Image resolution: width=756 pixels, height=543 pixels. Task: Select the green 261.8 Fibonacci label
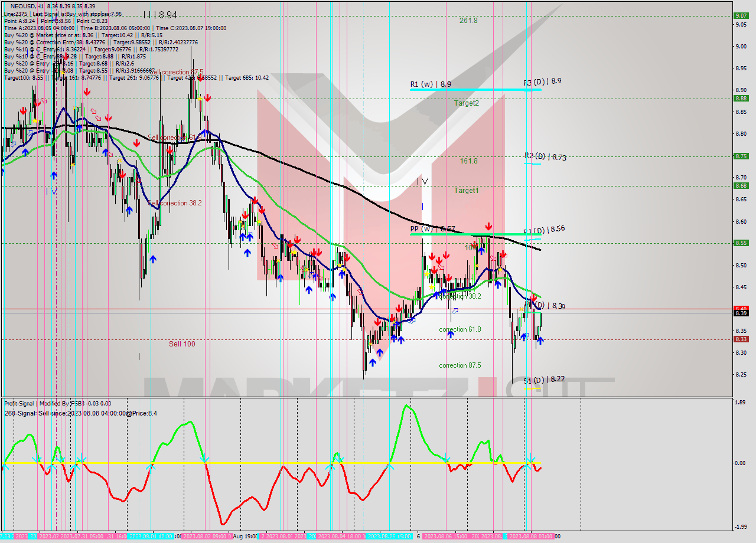pyautogui.click(x=468, y=20)
